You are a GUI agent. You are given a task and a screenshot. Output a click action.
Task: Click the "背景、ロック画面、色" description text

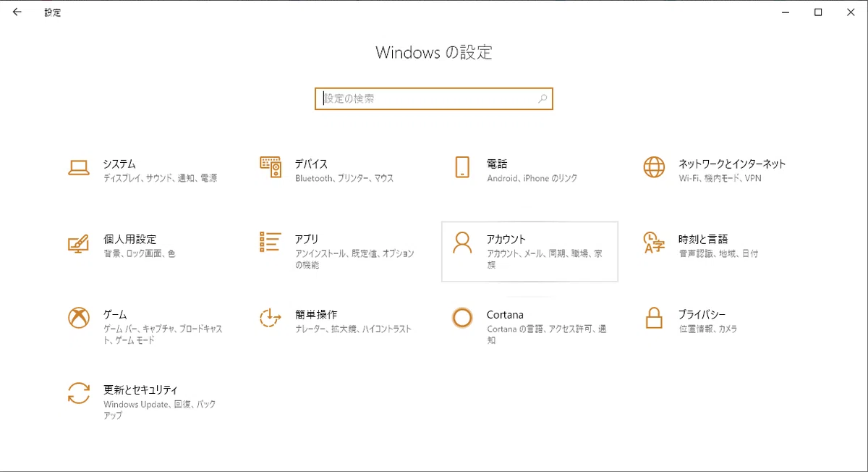point(139,253)
